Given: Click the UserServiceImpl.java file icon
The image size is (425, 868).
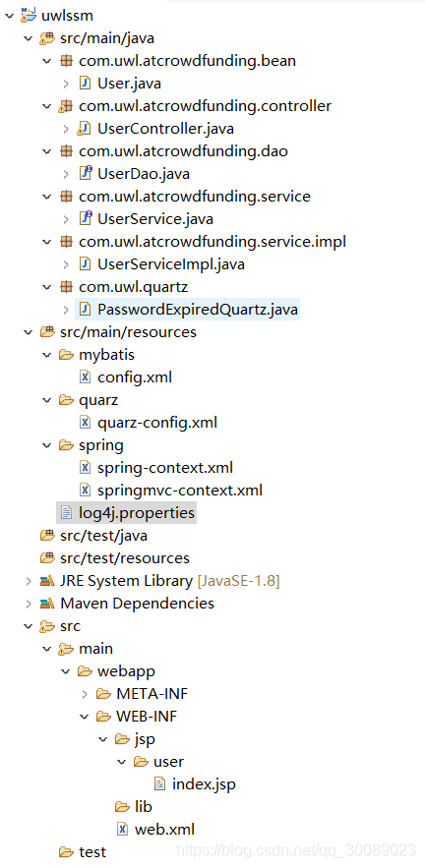Looking at the screenshot, I should coord(85,264).
